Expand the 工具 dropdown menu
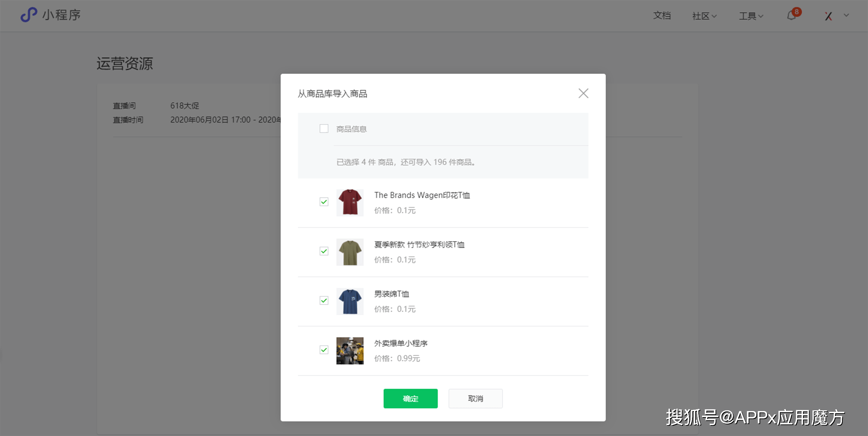868x436 pixels. coord(751,16)
